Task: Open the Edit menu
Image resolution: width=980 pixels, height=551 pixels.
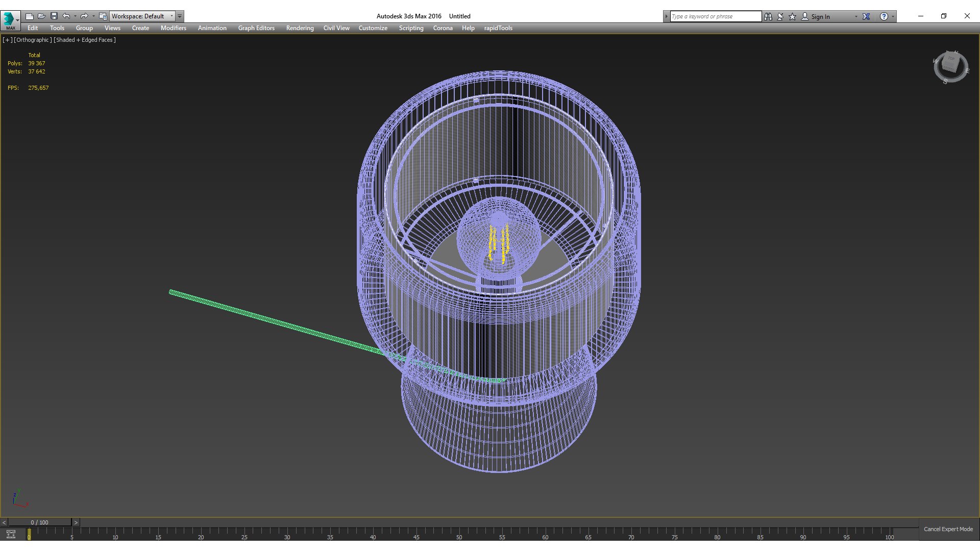Action: pyautogui.click(x=33, y=28)
